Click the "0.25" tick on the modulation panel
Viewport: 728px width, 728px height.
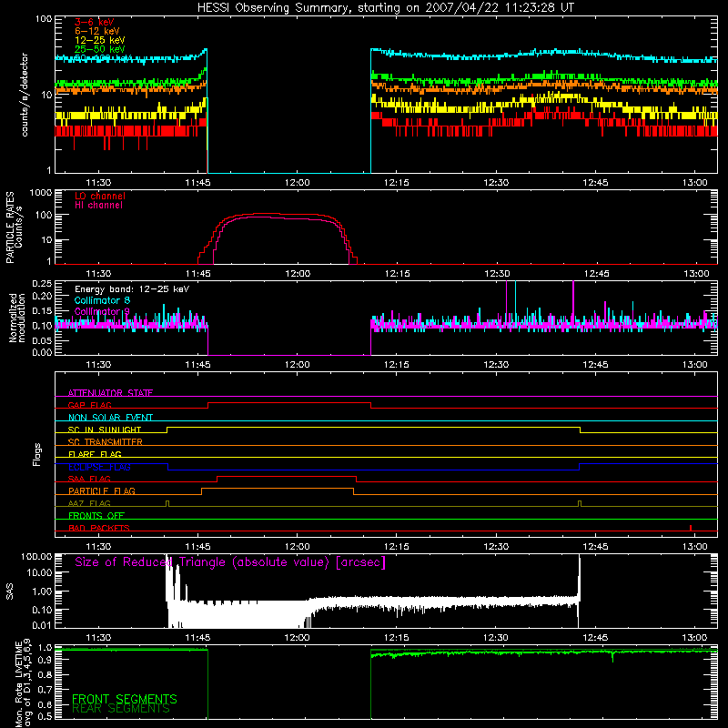[42, 283]
